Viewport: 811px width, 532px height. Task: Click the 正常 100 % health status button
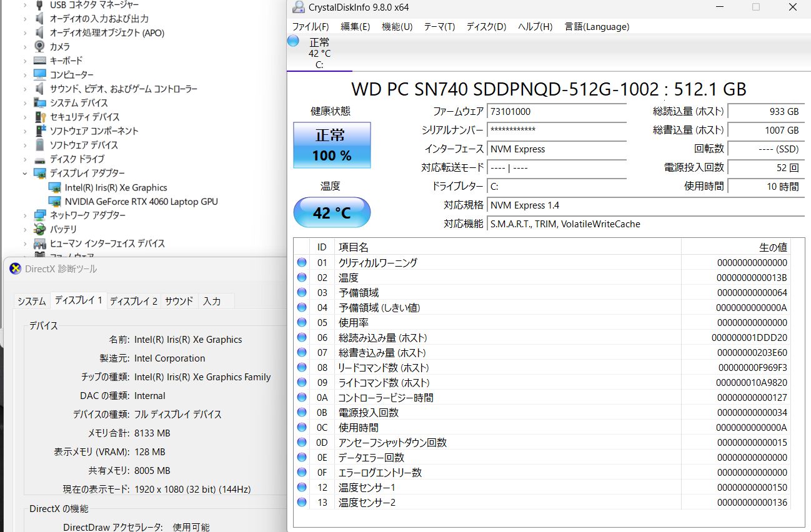point(332,145)
